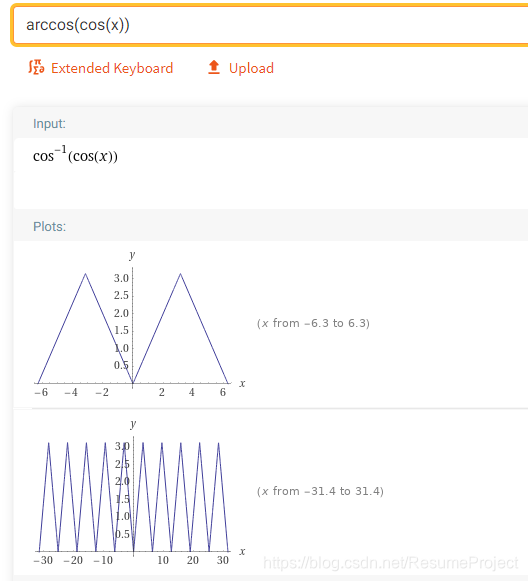528x581 pixels.
Task: Open the Extended Keyboard link
Action: tap(112, 68)
